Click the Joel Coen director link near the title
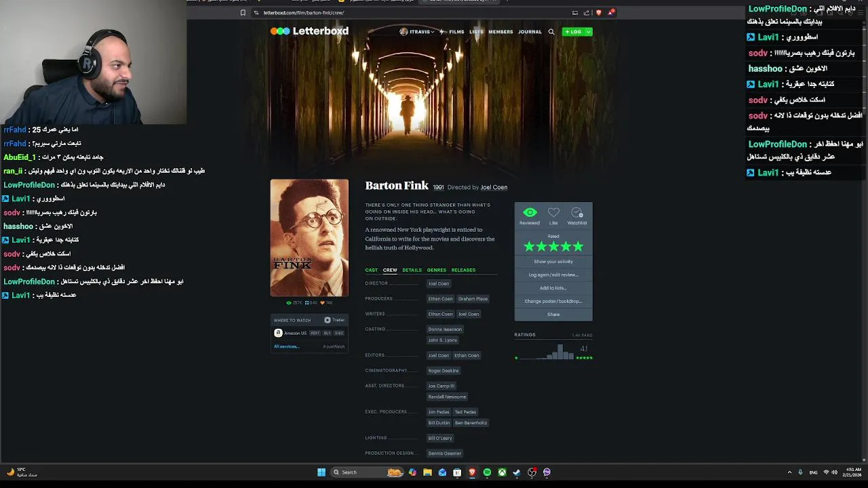 [x=494, y=187]
